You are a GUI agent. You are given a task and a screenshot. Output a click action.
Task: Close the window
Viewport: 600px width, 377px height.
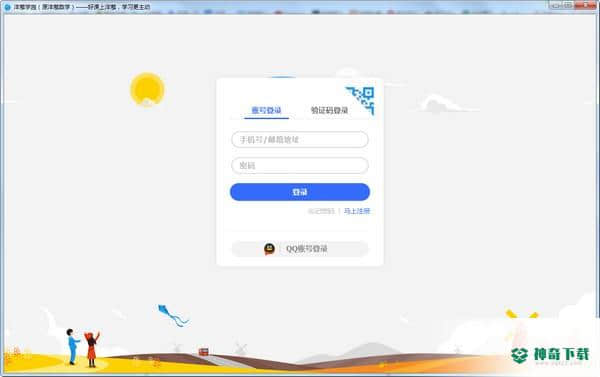point(585,5)
